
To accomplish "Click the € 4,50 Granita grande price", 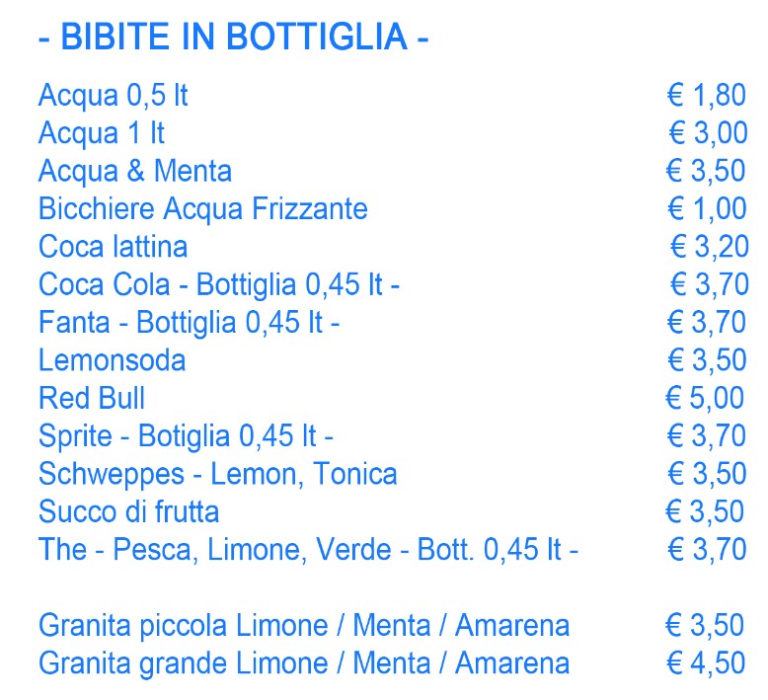I will pyautogui.click(x=706, y=663).
